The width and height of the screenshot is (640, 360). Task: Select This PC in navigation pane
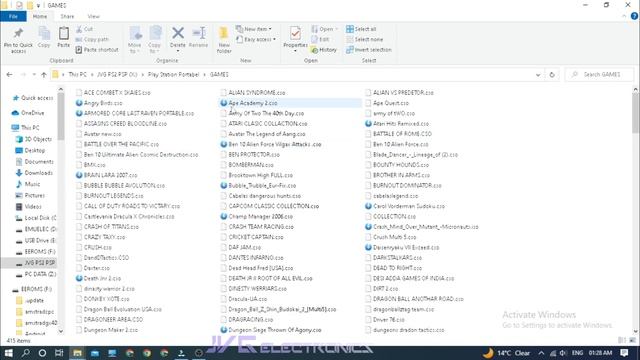25,128
